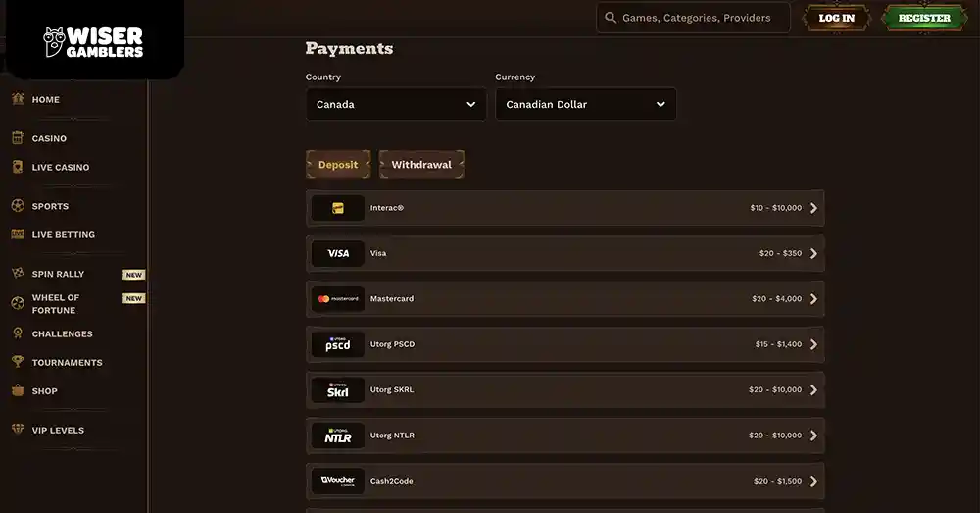Click the Register button
980x513 pixels.
(x=924, y=18)
